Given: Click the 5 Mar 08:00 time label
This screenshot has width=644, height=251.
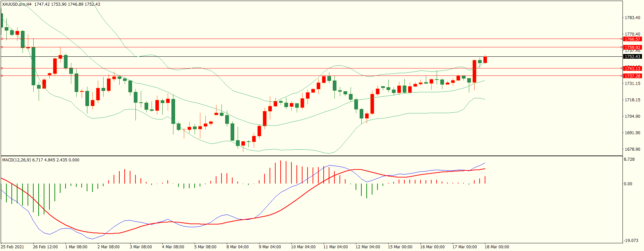Looking at the screenshot, I should pyautogui.click(x=205, y=247).
